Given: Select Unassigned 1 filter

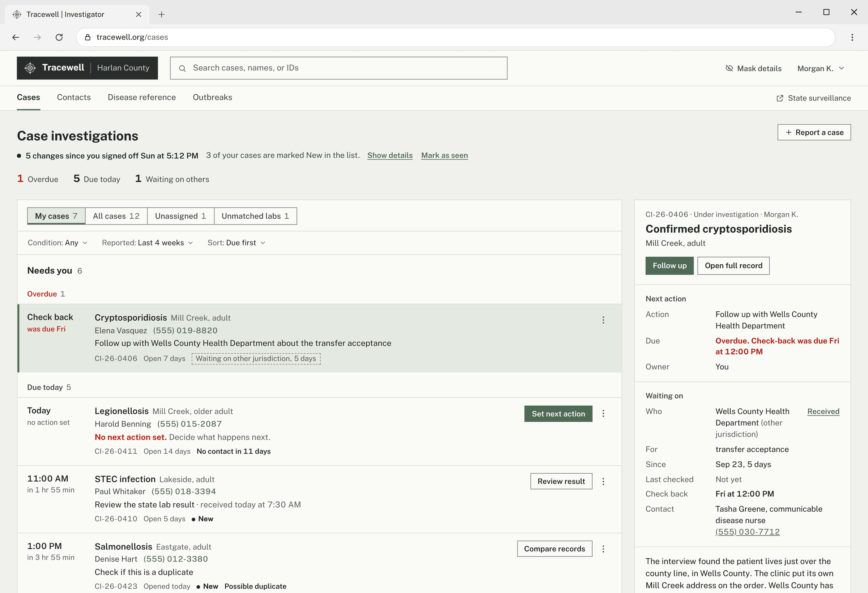Looking at the screenshot, I should pos(181,216).
